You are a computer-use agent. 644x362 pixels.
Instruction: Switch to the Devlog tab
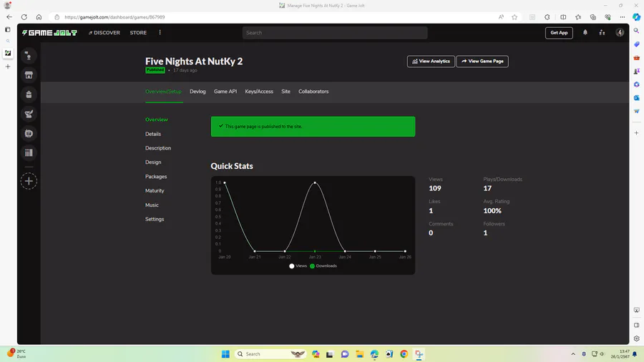click(x=197, y=92)
